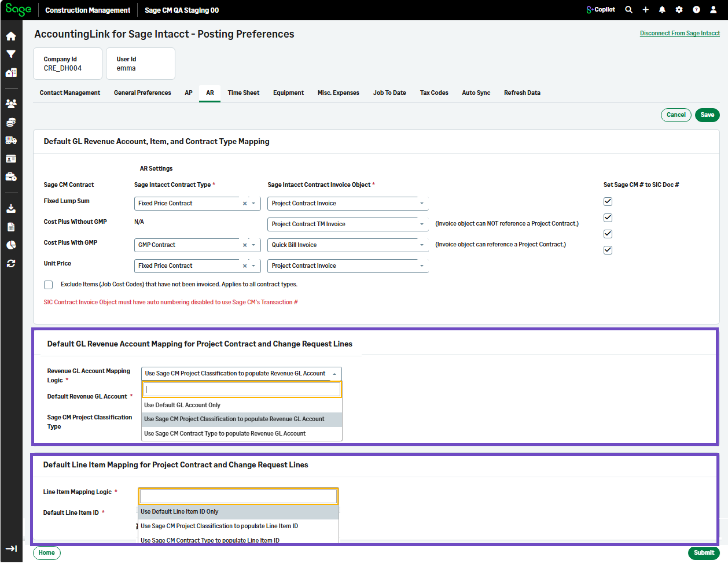Select Use Default Line Item ID Only option

point(238,512)
